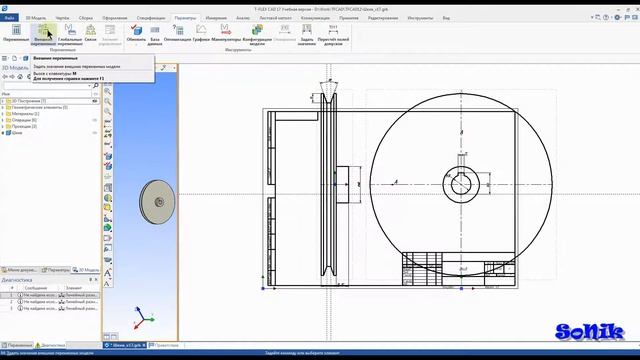Click the back arrow in the 3D Модель panel

pyautogui.click(x=5, y=77)
